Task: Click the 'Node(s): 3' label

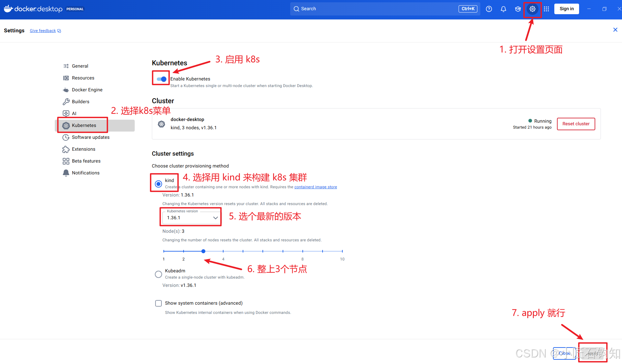Action: 173,231
